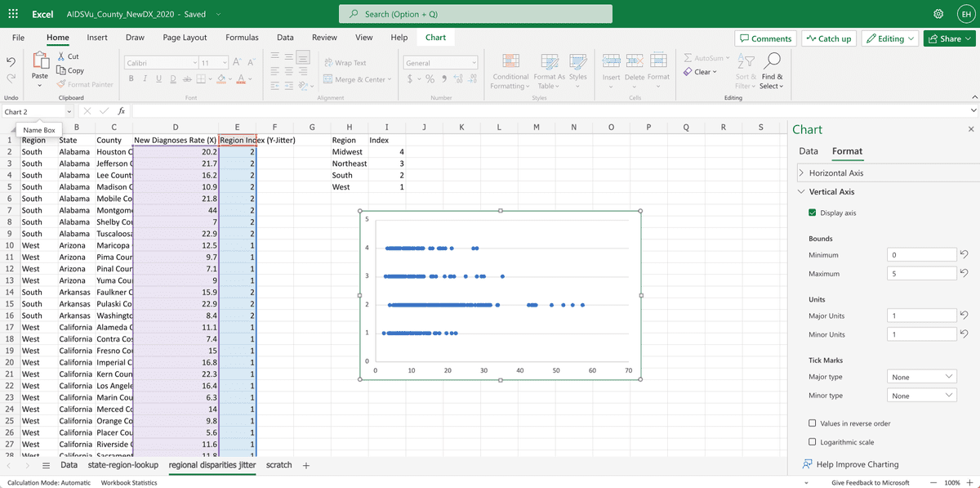The width and height of the screenshot is (980, 488).
Task: Open Sort & Filter options
Action: 745,72
